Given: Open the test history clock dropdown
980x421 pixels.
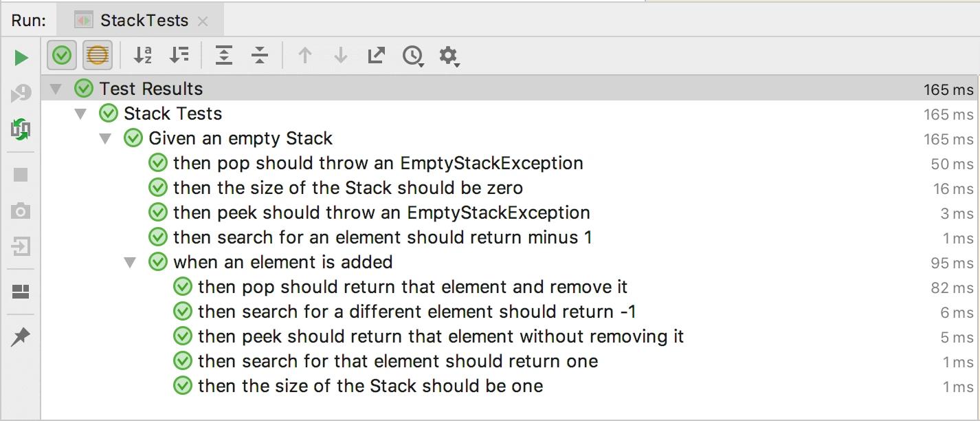Looking at the screenshot, I should tap(413, 56).
